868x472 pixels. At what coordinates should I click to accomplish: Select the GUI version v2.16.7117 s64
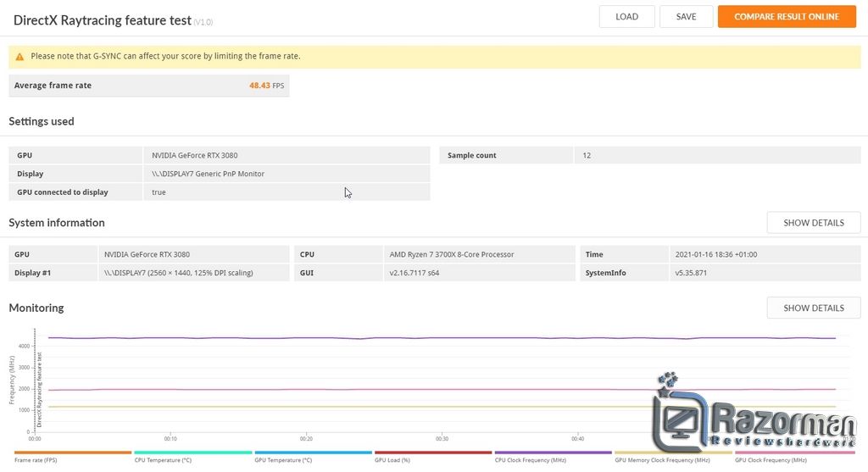pos(414,273)
